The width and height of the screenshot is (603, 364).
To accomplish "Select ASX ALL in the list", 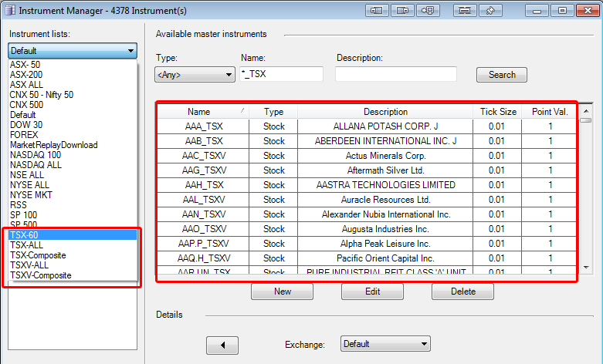I will click(x=73, y=85).
